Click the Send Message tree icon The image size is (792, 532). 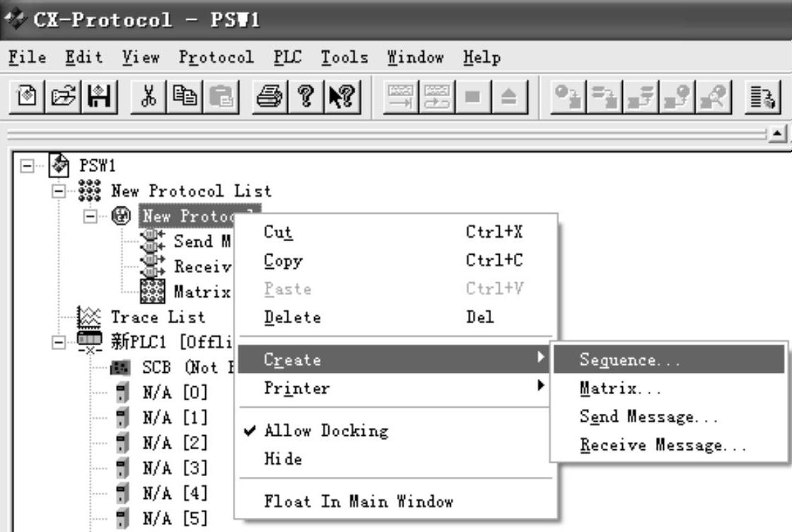[152, 241]
